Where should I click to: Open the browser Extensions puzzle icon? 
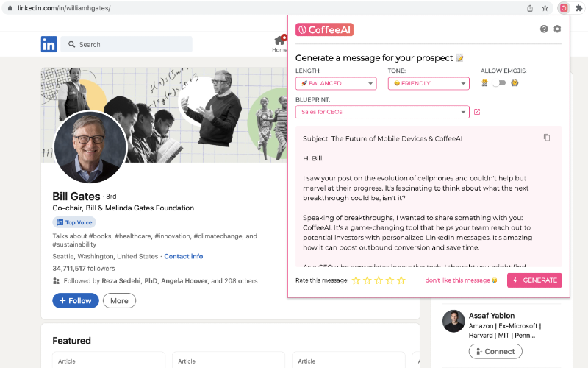(x=578, y=8)
